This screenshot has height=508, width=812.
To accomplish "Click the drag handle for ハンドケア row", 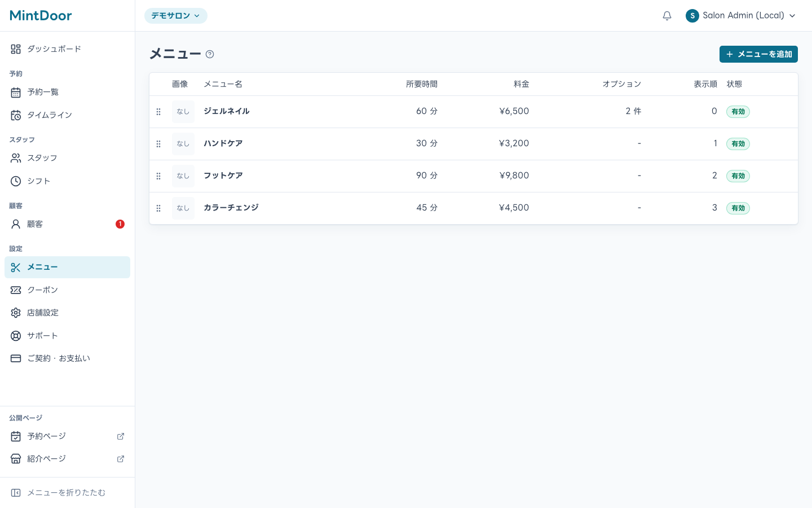I will 158,144.
